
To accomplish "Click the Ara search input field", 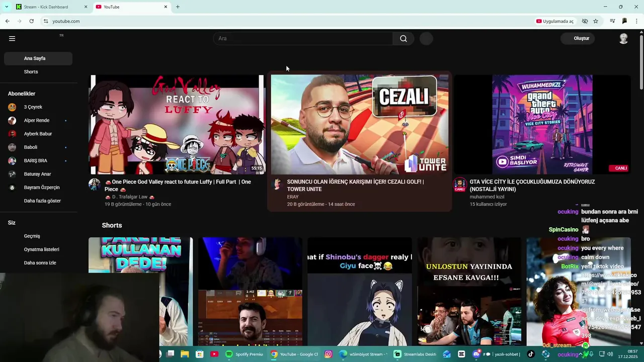I will [x=303, y=39].
